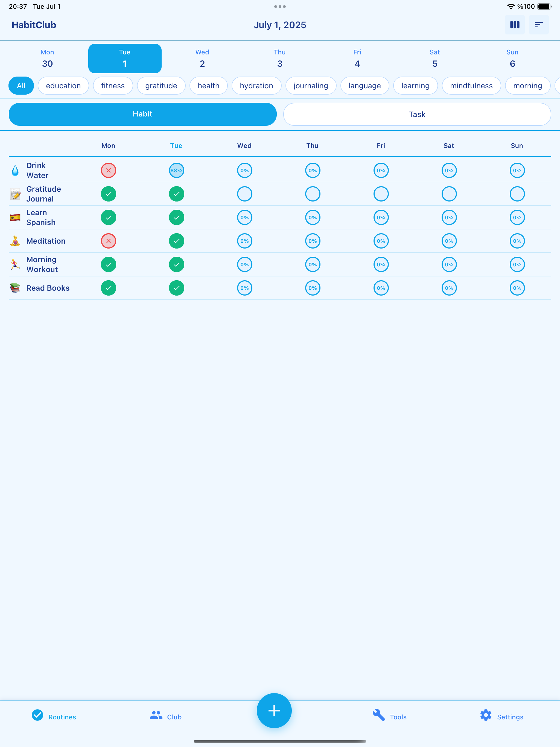The height and width of the screenshot is (747, 560).
Task: Tap the plus button to add routine
Action: [x=274, y=711]
